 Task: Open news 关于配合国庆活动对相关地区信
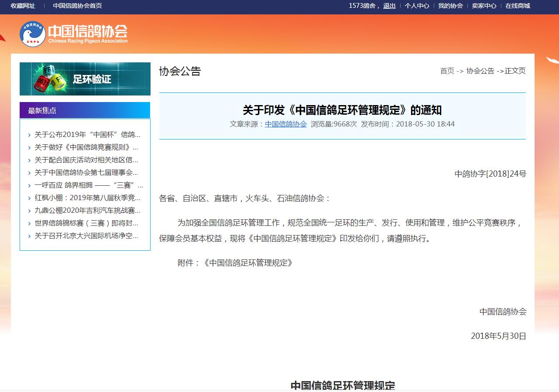pos(86,160)
